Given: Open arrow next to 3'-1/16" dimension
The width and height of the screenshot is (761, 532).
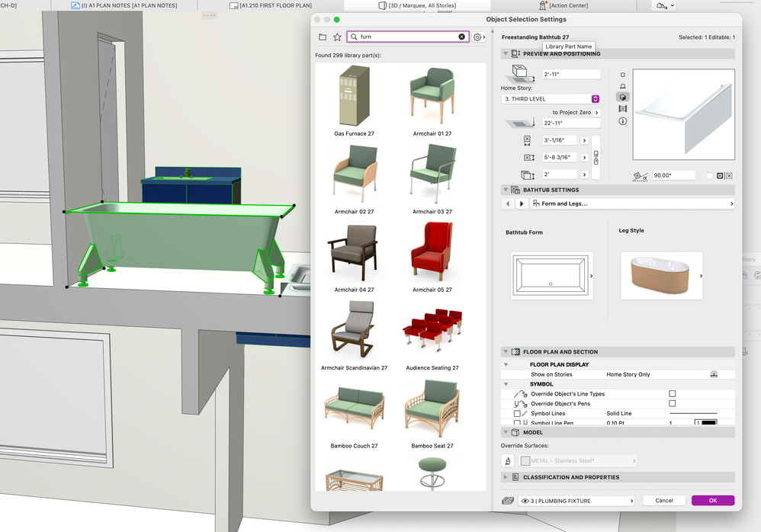Looking at the screenshot, I should tap(584, 141).
